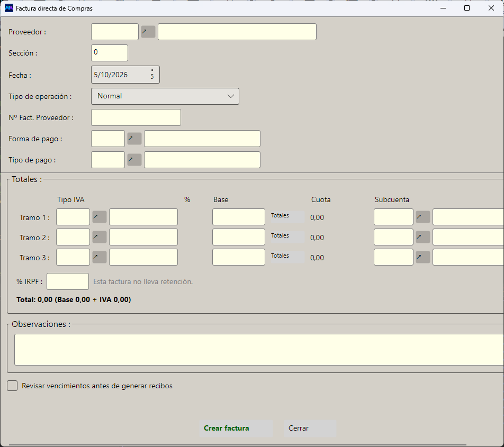Click the Totales button for Tramo 2
Screen dimensions: 504x447
pos(287,236)
